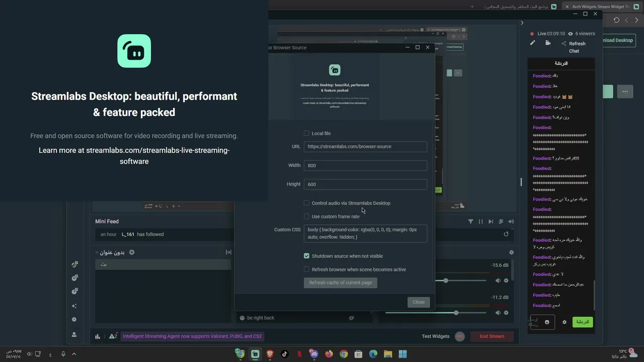The height and width of the screenshot is (362, 644).
Task: Open the sidebar settings gear icon
Action: pos(74,319)
